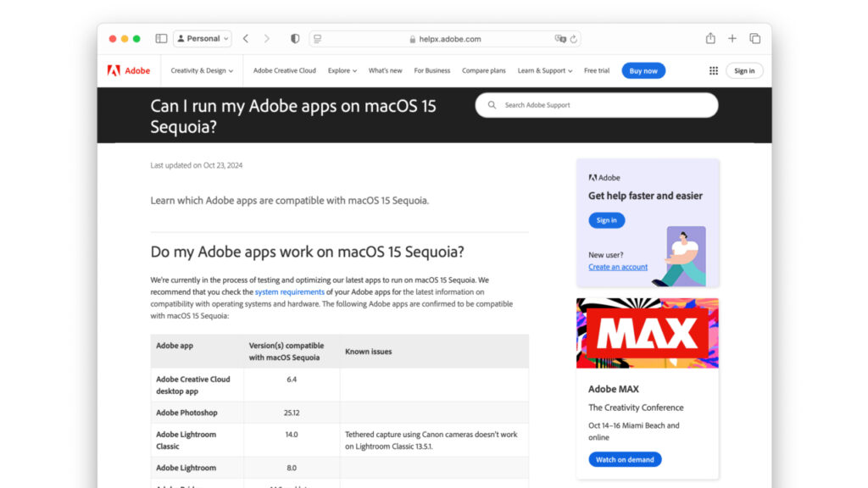Click the Share icon in Safari toolbar

click(x=710, y=39)
